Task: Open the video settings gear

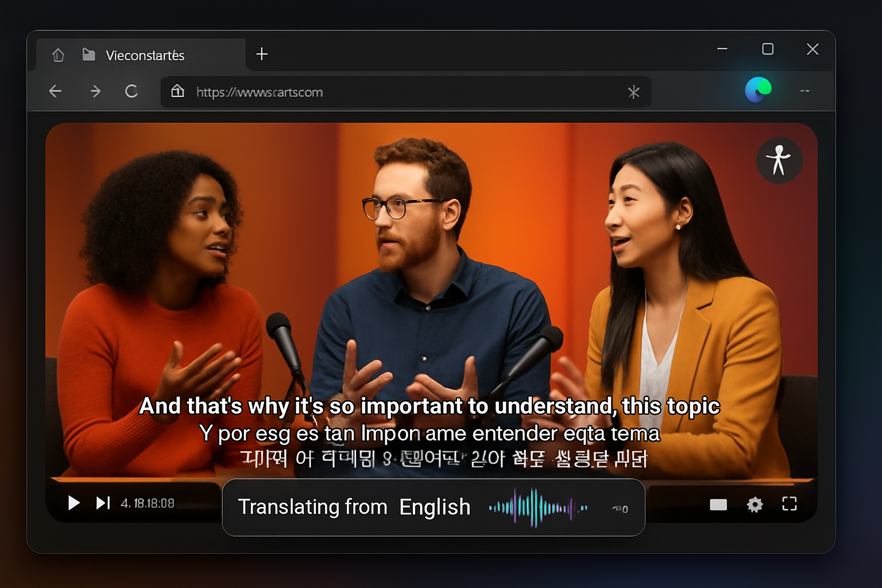Action: (x=755, y=505)
